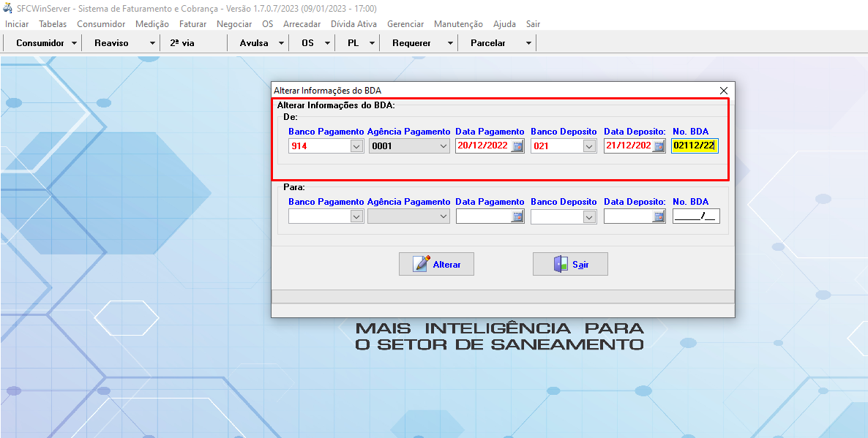
Task: Expand De Banco Pagamento dropdown showing 914
Action: coord(356,146)
